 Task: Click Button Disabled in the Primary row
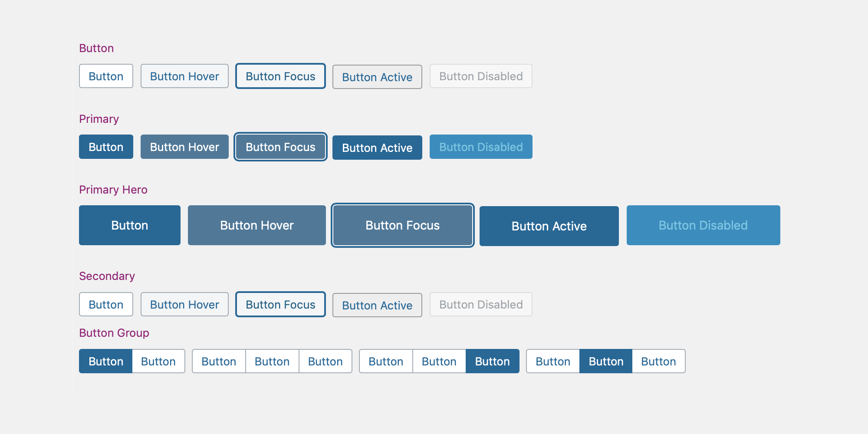pos(481,147)
